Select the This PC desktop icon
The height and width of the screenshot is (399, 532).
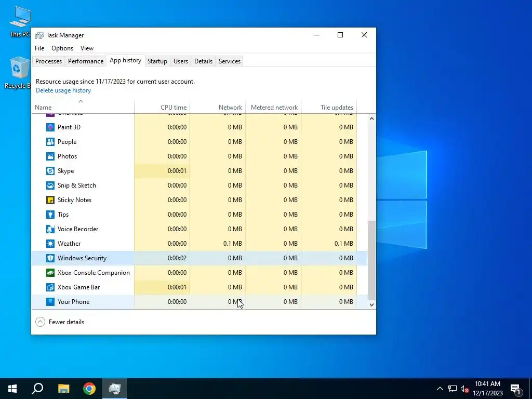click(x=20, y=22)
